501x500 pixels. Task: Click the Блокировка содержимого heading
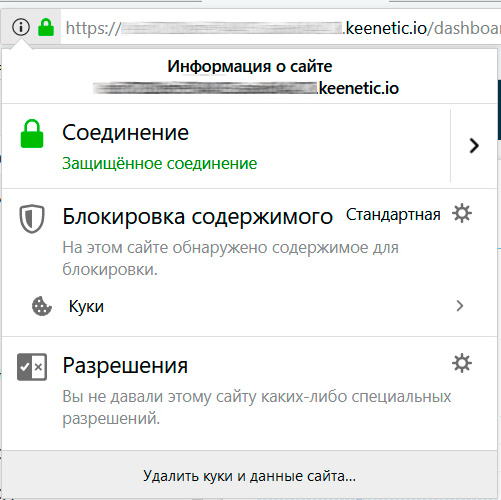198,217
